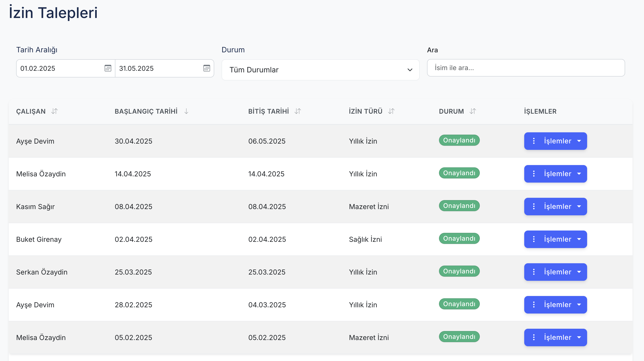Click end date 04.03.2025 cell
This screenshot has height=361, width=644.
267,305
